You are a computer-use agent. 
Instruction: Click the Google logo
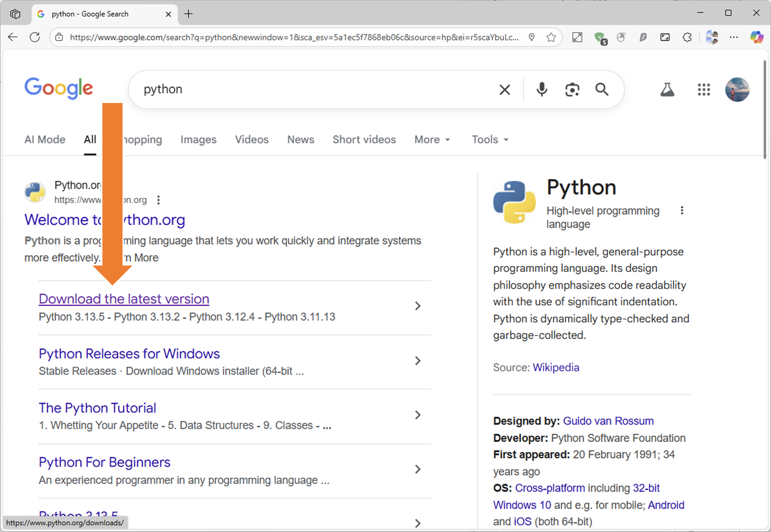59,88
